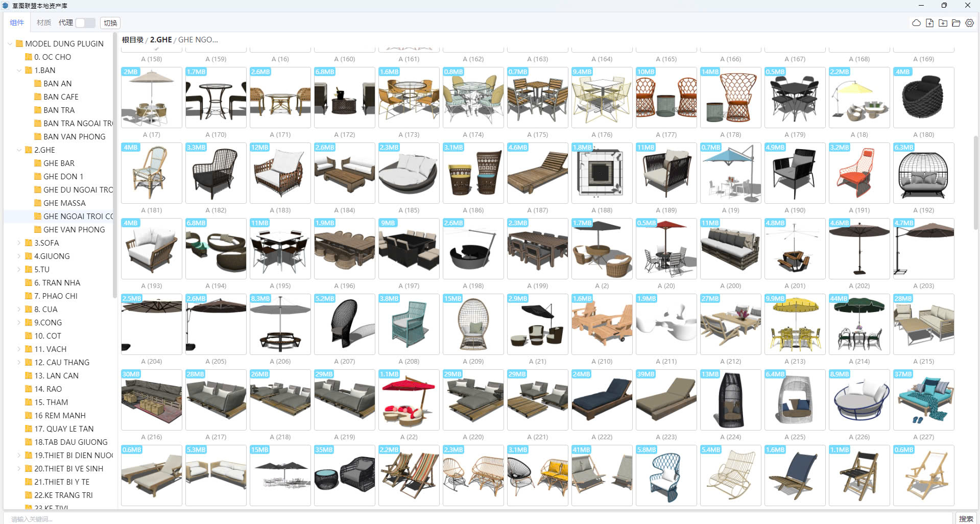The image size is (980, 524).
Task: Click the BAN CAFE folder icon
Action: [38, 97]
